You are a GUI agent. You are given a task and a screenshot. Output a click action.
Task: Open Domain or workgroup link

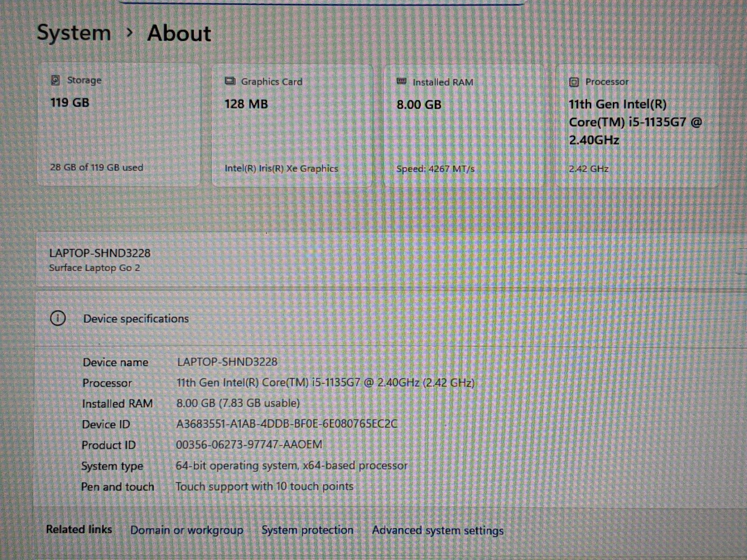pos(187,530)
